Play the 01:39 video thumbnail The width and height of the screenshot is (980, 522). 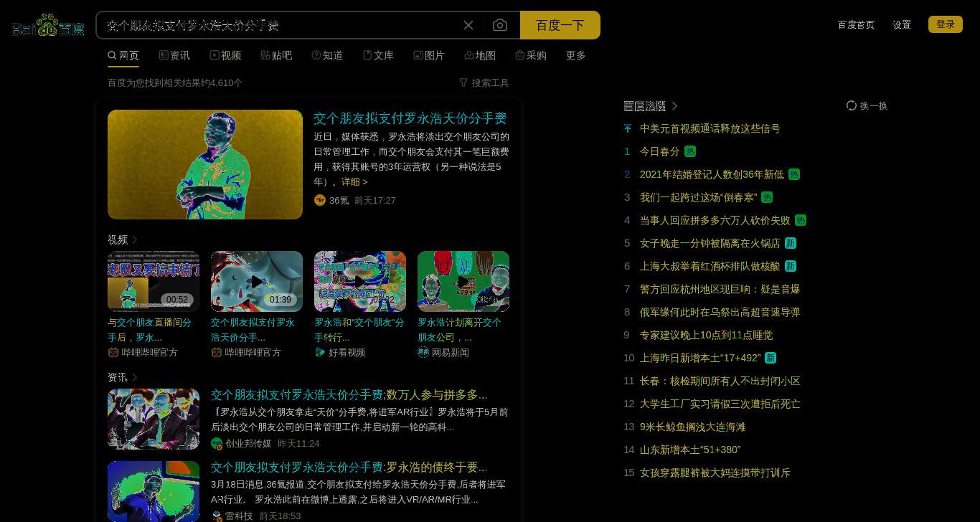pyautogui.click(x=257, y=281)
